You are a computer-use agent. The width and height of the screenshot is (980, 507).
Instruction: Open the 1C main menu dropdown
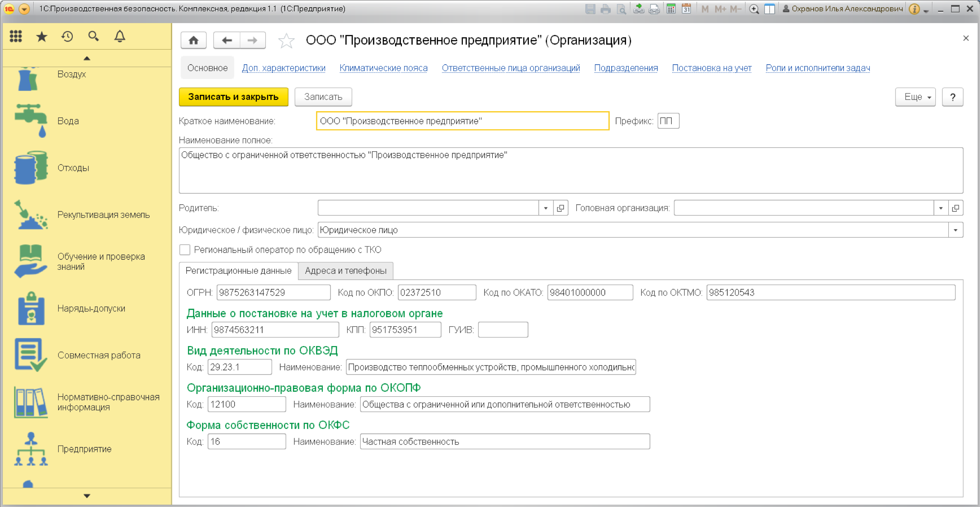[x=24, y=9]
